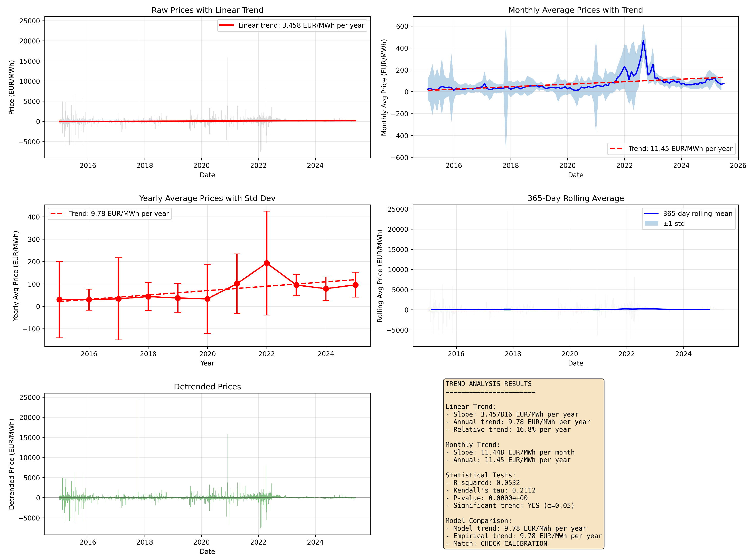Click the 'Raw Prices with Linear Trend' title
752x560 pixels.
(x=207, y=10)
